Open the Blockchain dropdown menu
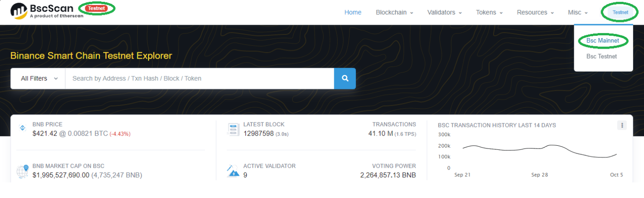The height and width of the screenshot is (198, 644). click(394, 12)
